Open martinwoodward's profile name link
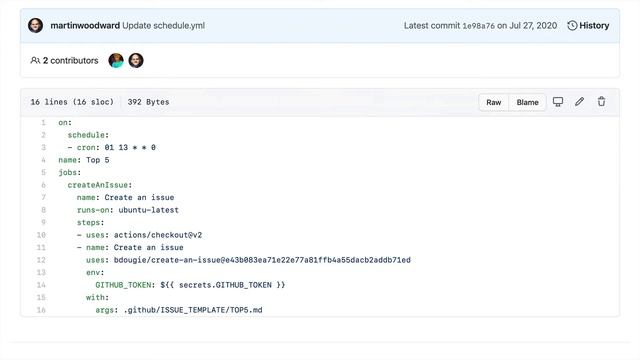 point(85,25)
